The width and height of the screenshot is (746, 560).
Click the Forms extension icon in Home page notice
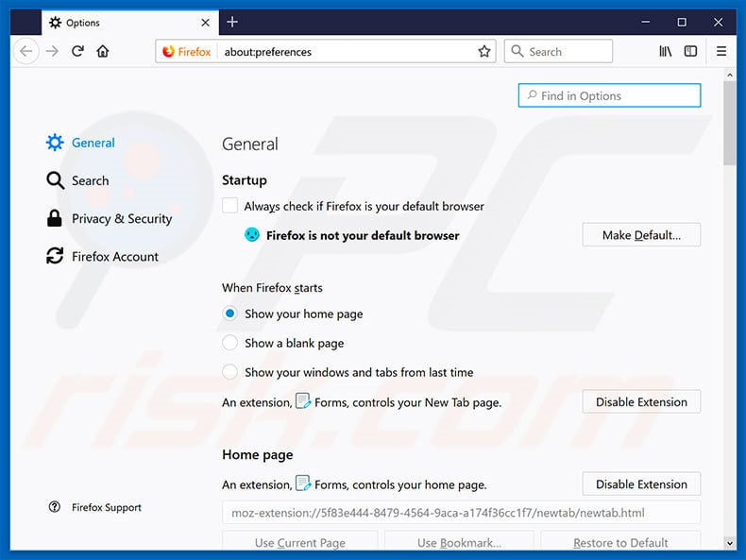(x=302, y=484)
